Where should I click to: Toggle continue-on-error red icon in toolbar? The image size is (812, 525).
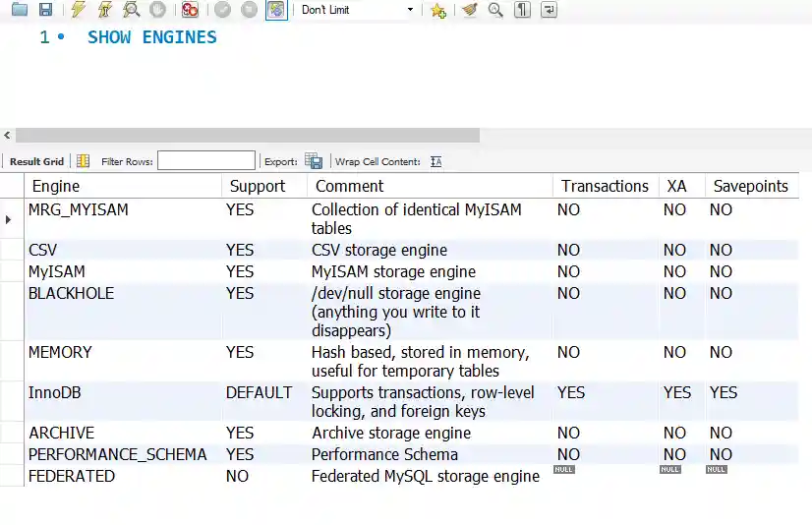click(x=190, y=9)
